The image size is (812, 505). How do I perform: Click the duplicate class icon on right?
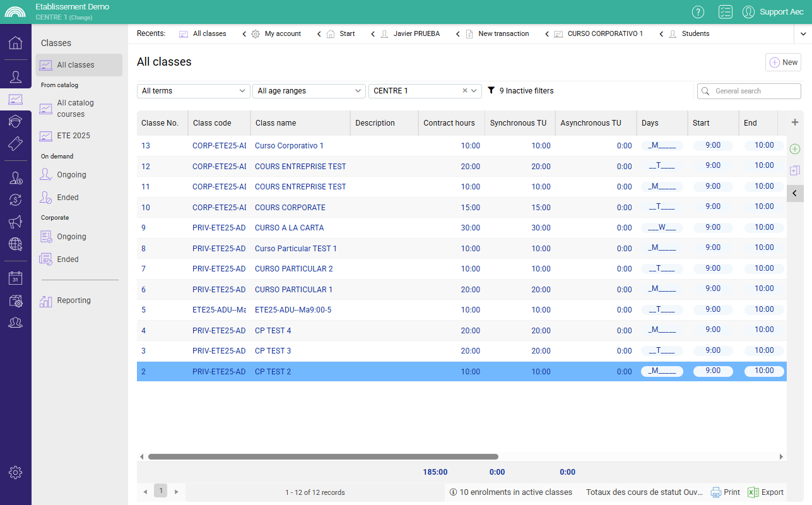(795, 170)
